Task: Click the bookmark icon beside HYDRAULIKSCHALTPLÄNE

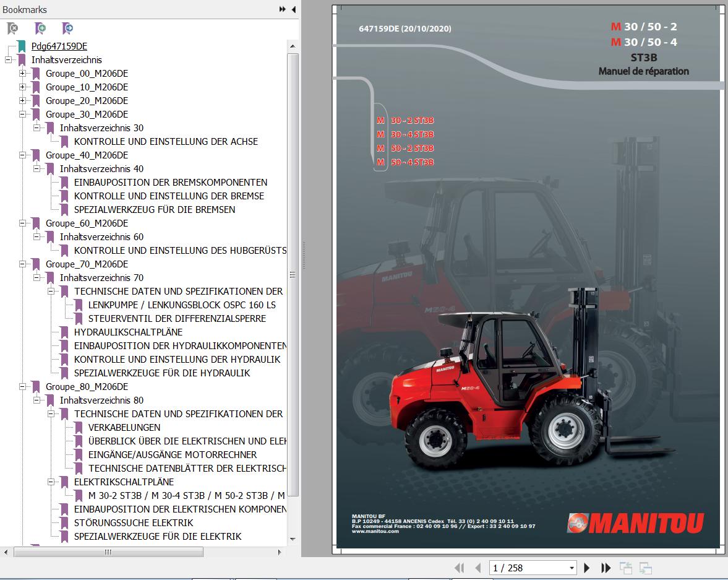Action: (x=64, y=332)
